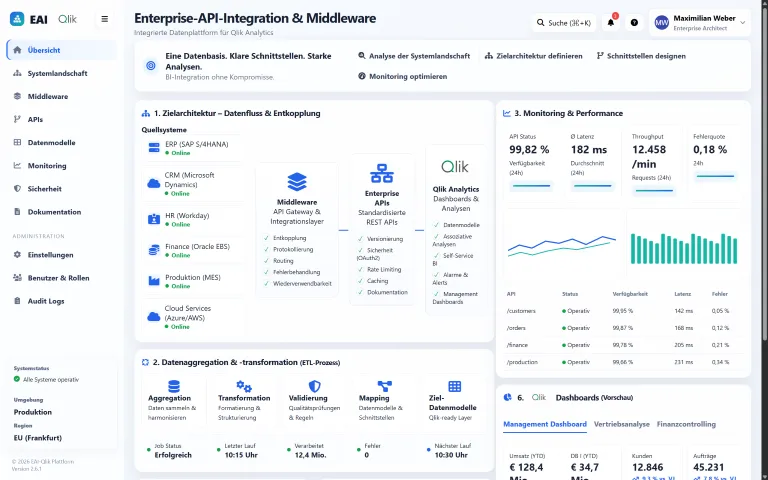768x480 pixels.
Task: Click the Einstellungen gear icon
Action: tap(17, 255)
